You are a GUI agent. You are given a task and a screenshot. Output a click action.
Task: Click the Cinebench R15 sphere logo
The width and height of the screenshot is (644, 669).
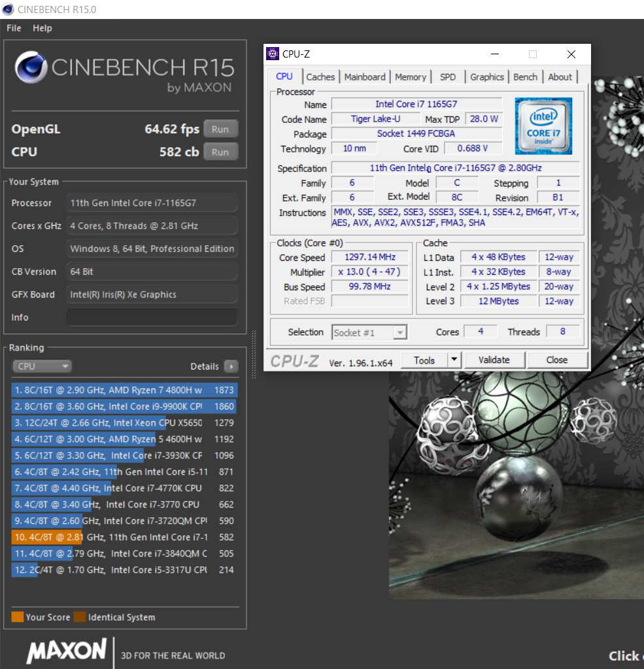pos(31,67)
